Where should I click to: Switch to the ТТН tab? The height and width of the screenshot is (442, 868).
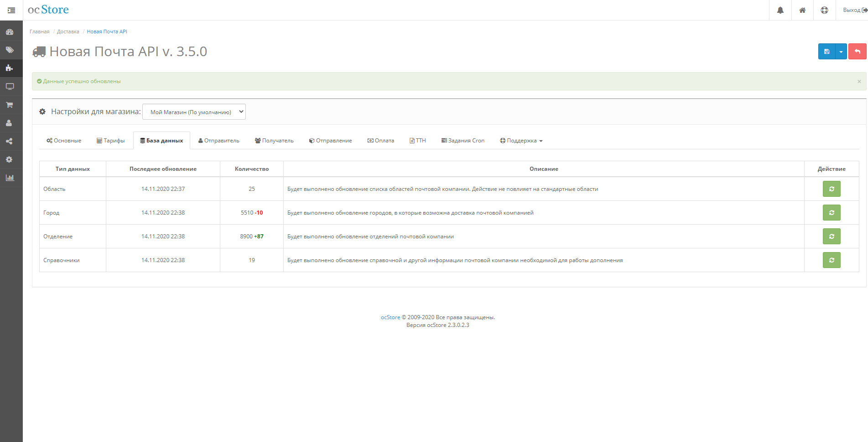(x=418, y=141)
